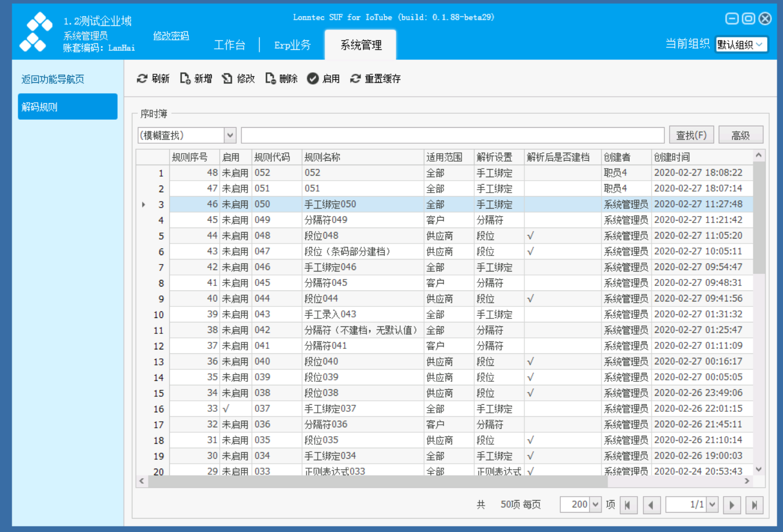Go to the last page with pager icon

(755, 505)
